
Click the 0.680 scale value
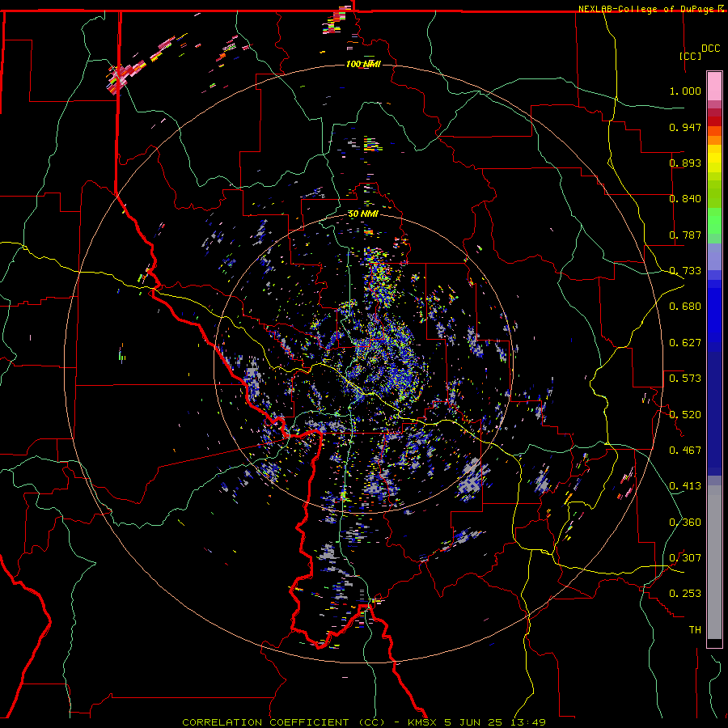685,307
